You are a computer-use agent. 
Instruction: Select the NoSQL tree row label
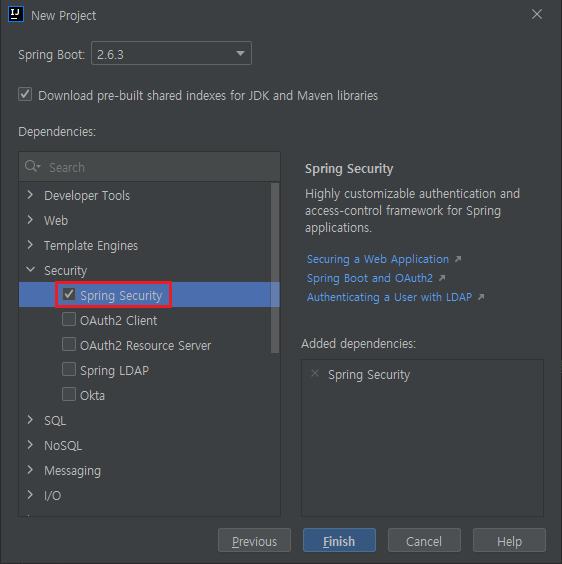(x=63, y=446)
